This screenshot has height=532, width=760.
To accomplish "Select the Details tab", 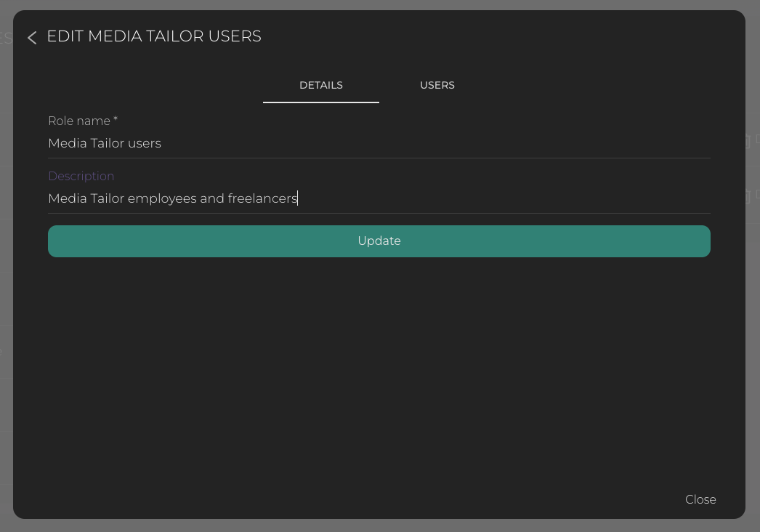I will point(320,86).
